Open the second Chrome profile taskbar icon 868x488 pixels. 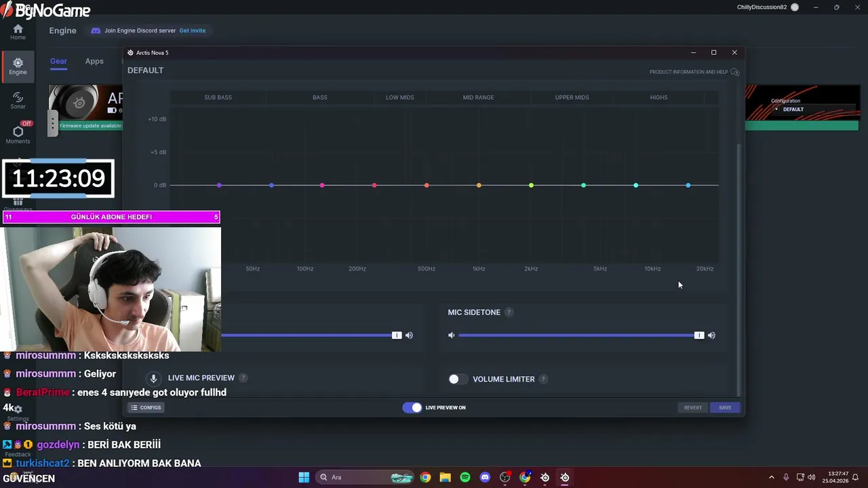tap(525, 477)
